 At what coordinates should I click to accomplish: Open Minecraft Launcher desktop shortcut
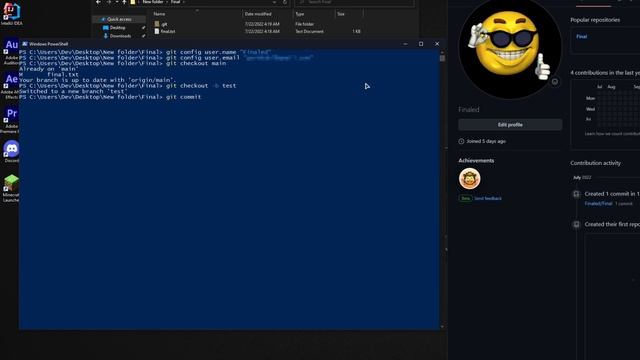point(11,188)
